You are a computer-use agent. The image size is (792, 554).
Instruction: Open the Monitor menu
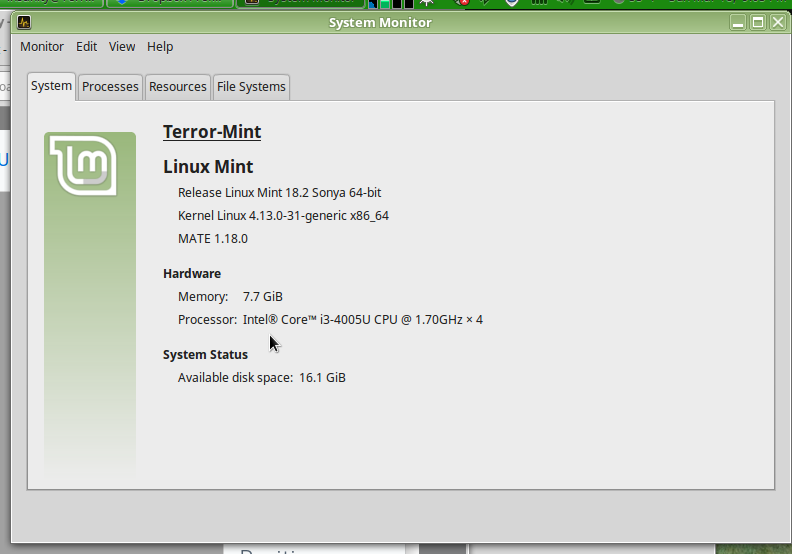[42, 46]
